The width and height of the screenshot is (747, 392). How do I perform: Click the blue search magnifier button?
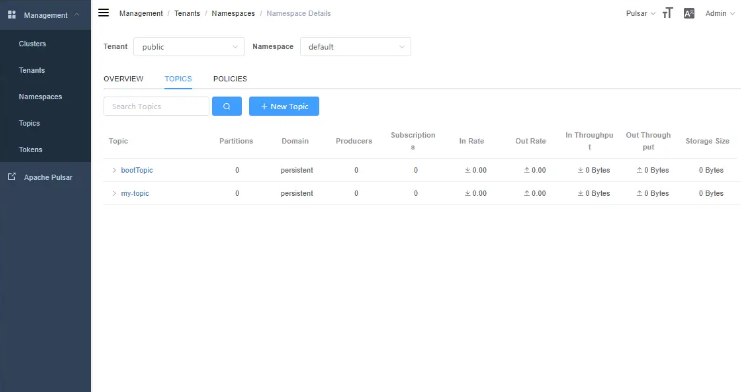[227, 106]
